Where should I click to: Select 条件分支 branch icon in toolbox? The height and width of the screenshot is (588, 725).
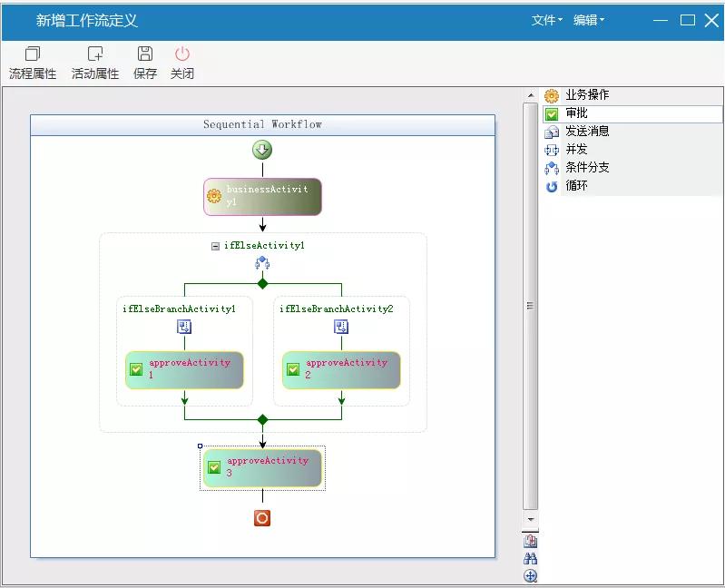point(551,168)
